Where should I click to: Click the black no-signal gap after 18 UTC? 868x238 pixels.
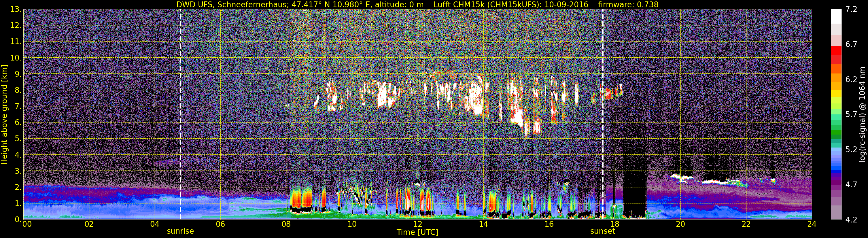[x=634, y=194]
